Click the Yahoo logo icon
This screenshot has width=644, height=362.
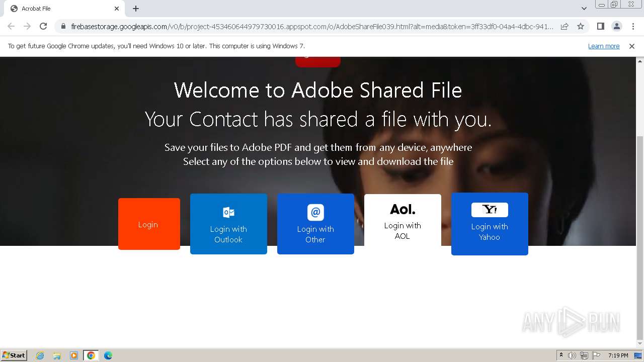(490, 210)
